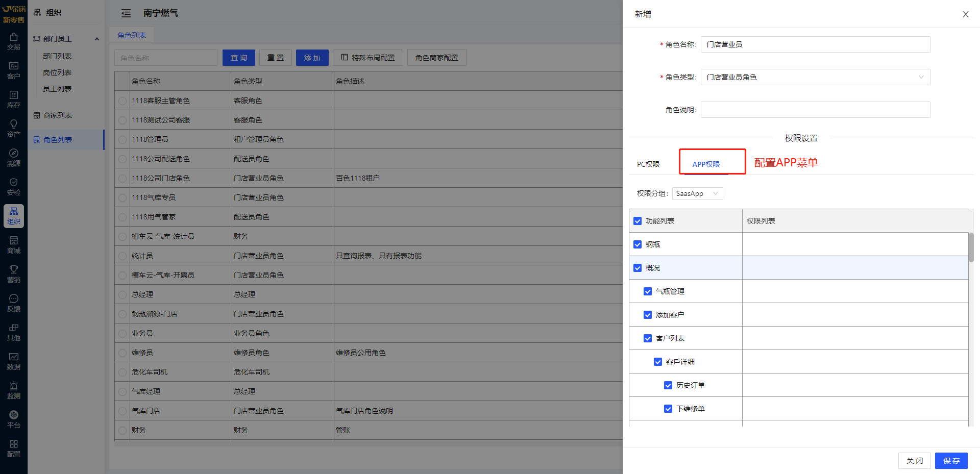Click the 角色列表 menu icon

pyautogui.click(x=37, y=140)
